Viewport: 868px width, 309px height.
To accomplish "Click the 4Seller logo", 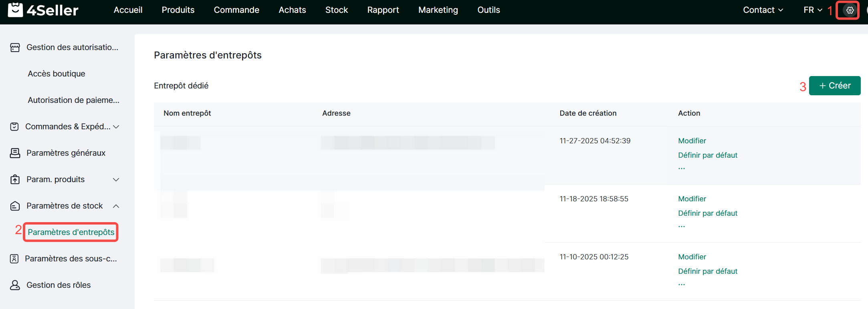I will (43, 10).
